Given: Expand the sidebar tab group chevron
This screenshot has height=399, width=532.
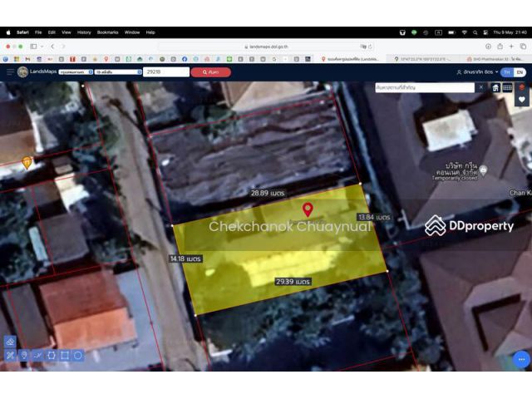Looking at the screenshot, I should (42, 47).
